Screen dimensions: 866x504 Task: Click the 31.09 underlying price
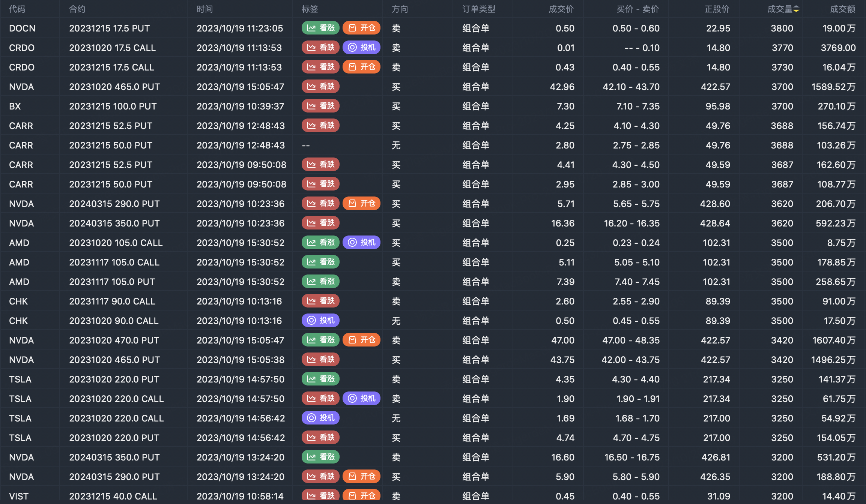coord(719,496)
